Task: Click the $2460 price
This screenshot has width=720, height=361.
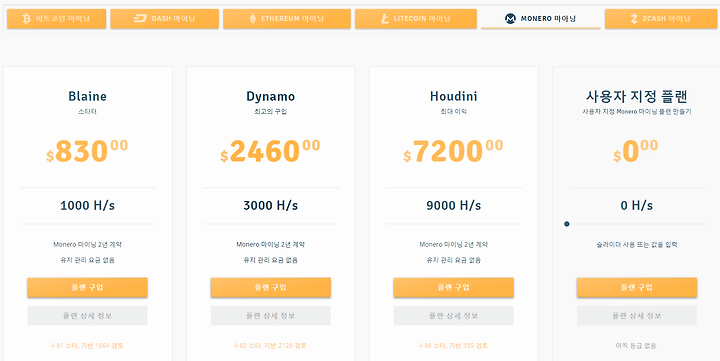Action: pos(270,151)
